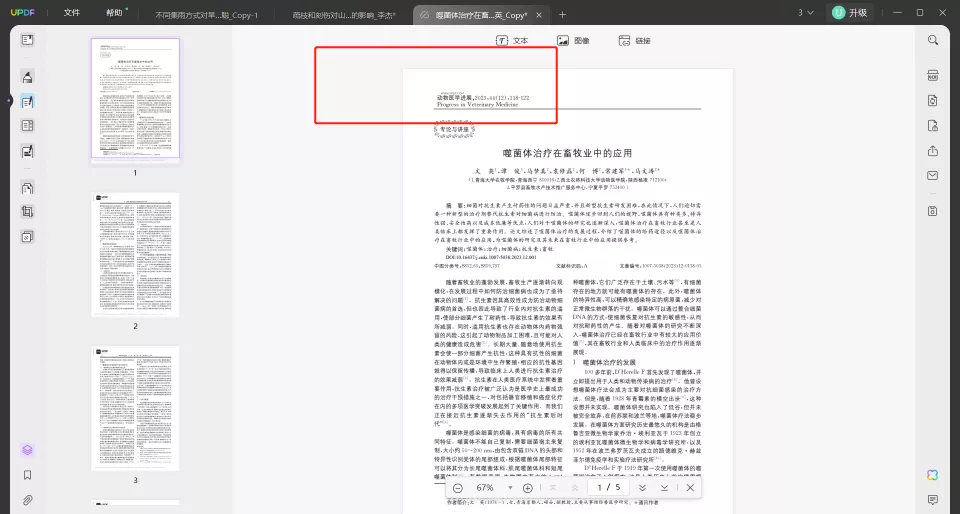Click the 67% zoom value field
Viewport: 960px width, 514px height.
point(485,488)
